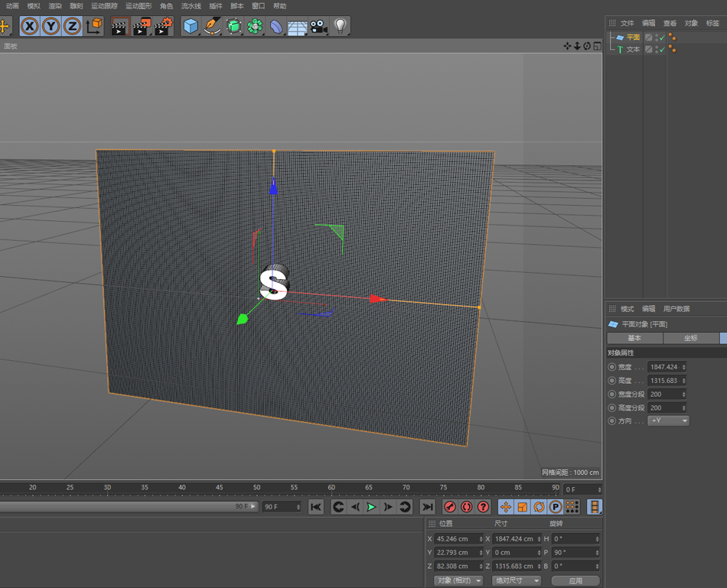Click the coordinate system icon
The image size is (727, 588).
94,27
